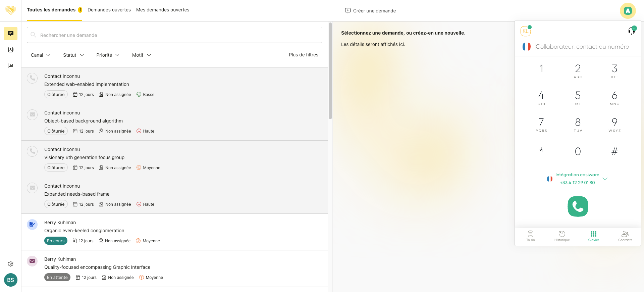Click Créer une demande button
The height and width of the screenshot is (292, 644).
pos(370,11)
